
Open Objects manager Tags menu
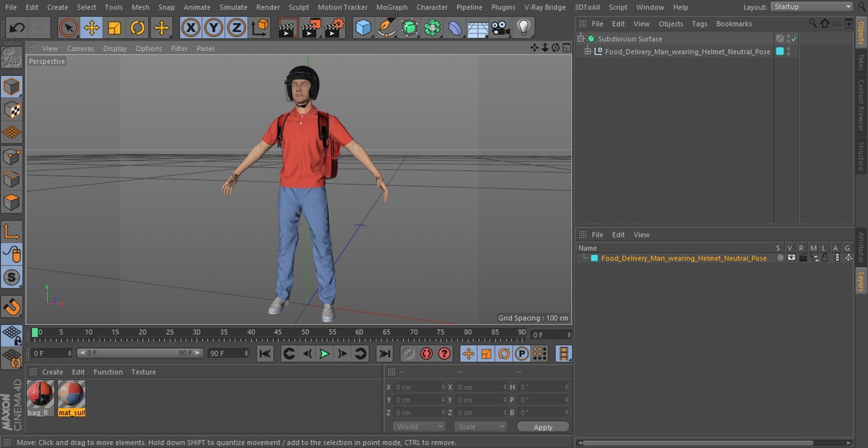coord(699,24)
